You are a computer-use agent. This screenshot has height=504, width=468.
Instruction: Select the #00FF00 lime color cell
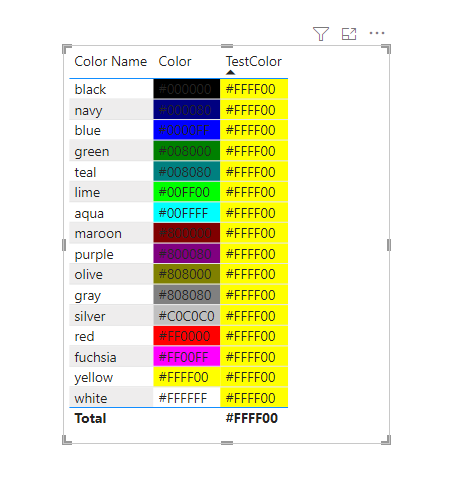(187, 192)
